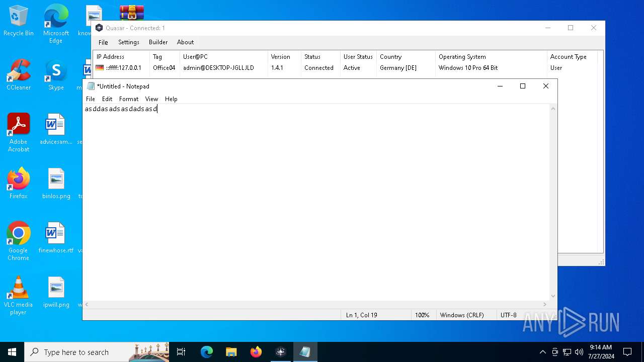Click the taskbar search box
The height and width of the screenshot is (362, 644).
(97, 352)
